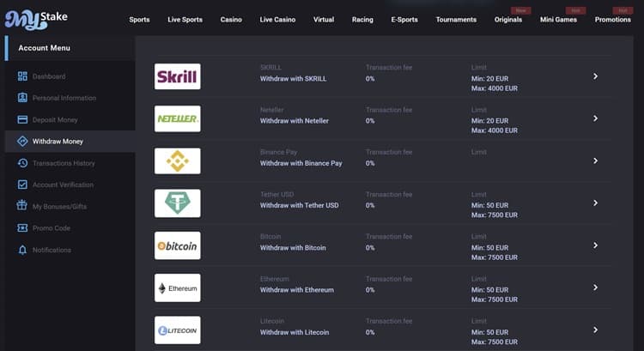Click Bitcoin's 'Min: 50 EUR' limit
644x351 pixels.
point(489,247)
